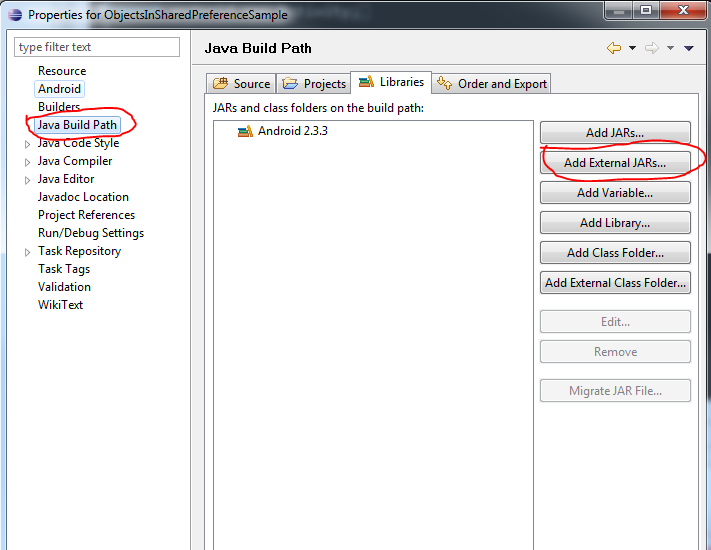The image size is (711, 550).
Task: Select Run/Debug Settings tree item
Action: tap(91, 233)
